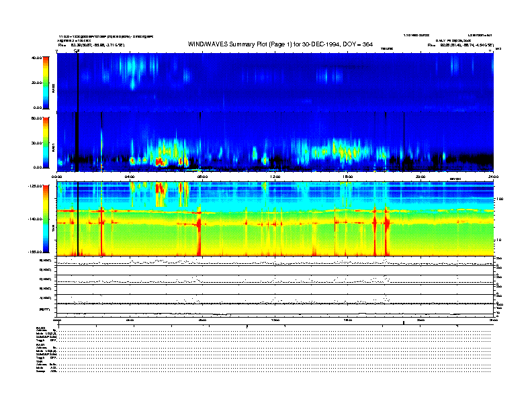Click the 20.00 label on RAD2 color scale

click(x=36, y=83)
